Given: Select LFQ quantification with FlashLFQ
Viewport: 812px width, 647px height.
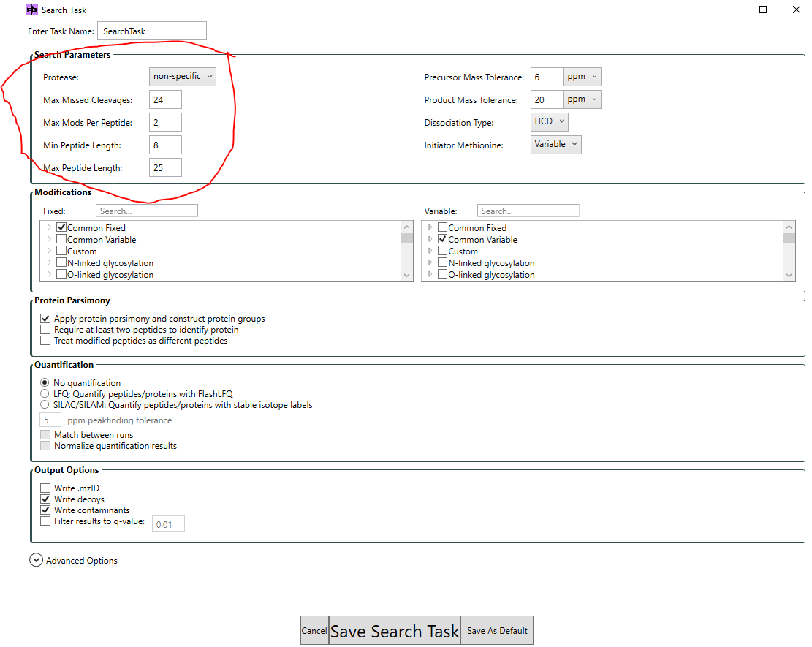Looking at the screenshot, I should pos(45,393).
